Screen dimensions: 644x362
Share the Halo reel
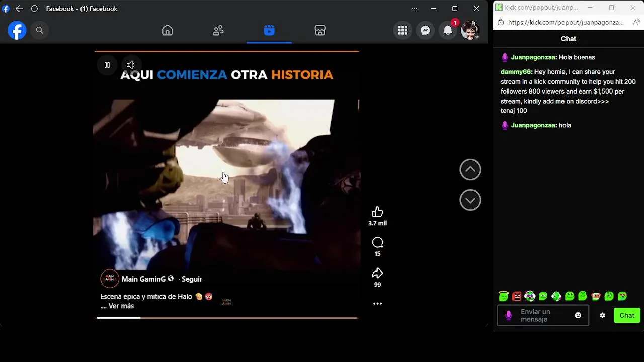click(x=377, y=273)
